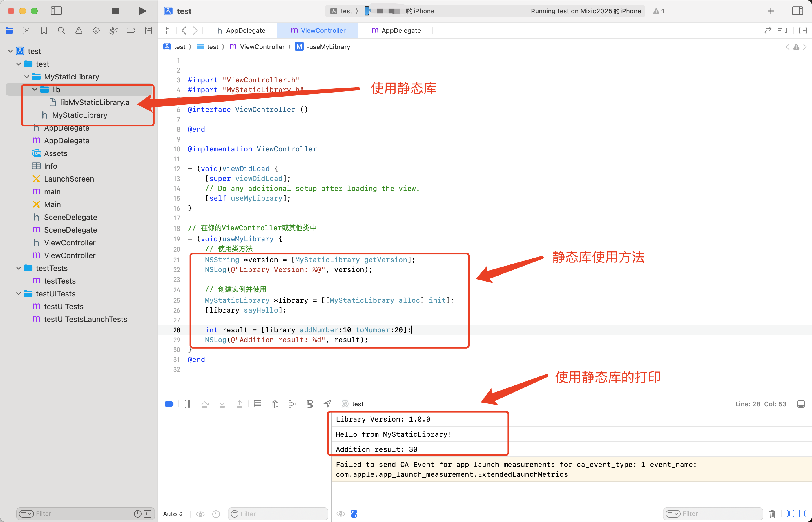Screen dimensions: 812x522
Task: Open the Breakpoint navigator icon
Action: (x=131, y=30)
